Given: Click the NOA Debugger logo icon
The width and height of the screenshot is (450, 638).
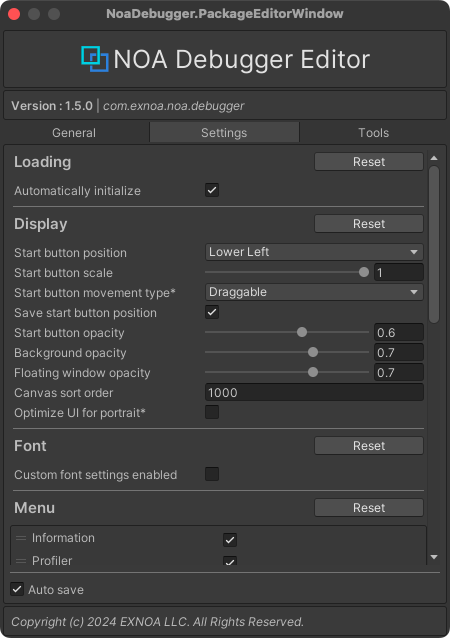Looking at the screenshot, I should [x=95, y=59].
